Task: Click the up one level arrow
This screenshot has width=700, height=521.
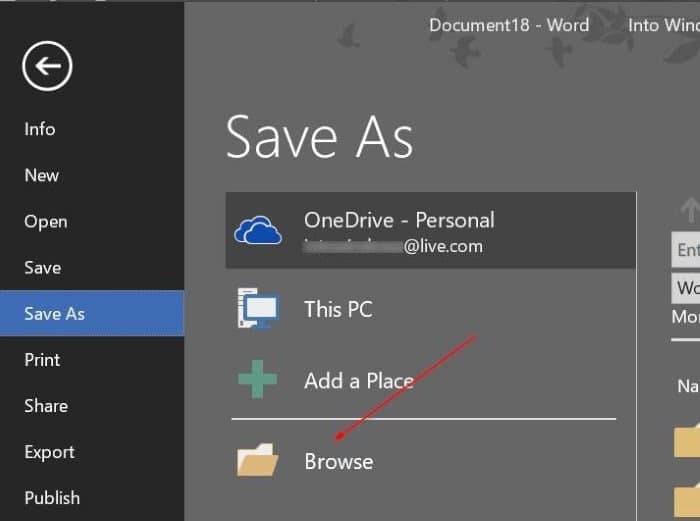Action: (690, 210)
